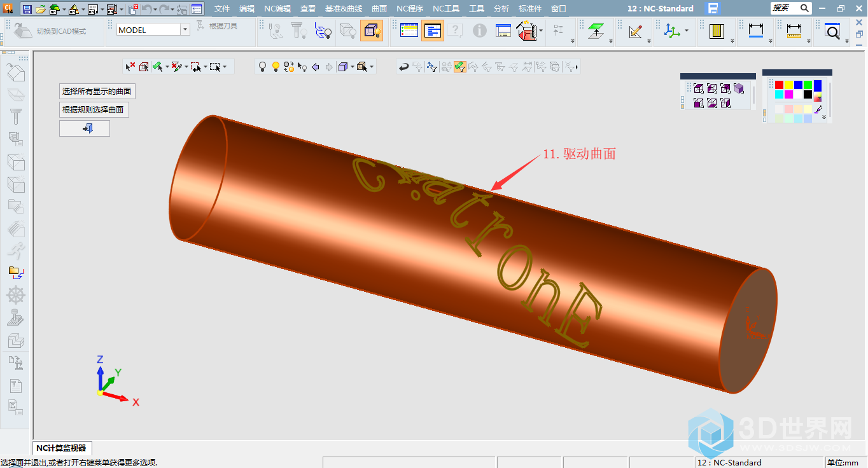Click the 根据刀具 button
This screenshot has width=868, height=468.
pyautogui.click(x=216, y=26)
